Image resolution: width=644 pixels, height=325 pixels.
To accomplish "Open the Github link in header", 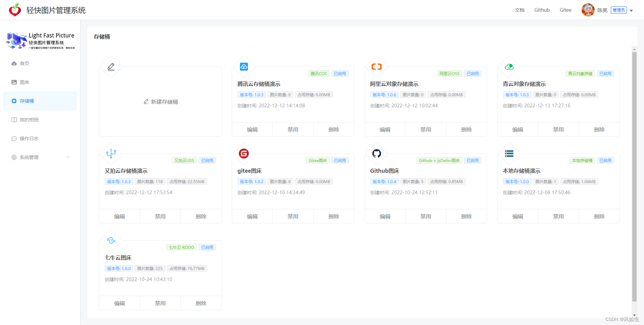I will pyautogui.click(x=542, y=10).
